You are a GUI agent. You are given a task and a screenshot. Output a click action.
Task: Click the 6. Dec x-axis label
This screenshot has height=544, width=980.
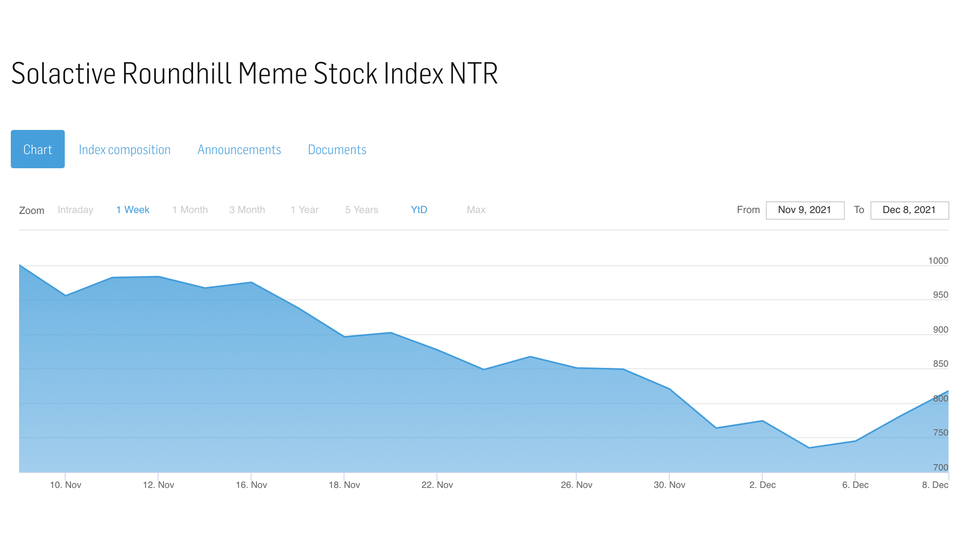[855, 485]
